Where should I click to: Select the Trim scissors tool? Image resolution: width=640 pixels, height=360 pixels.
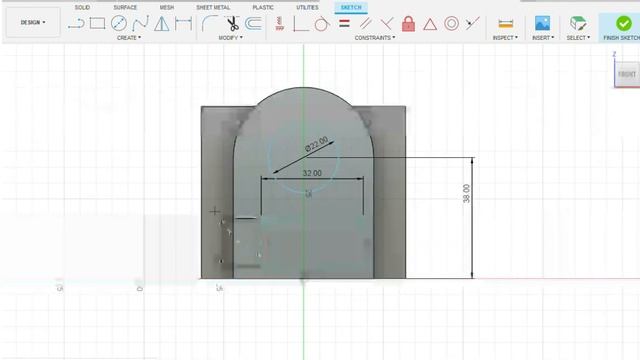pyautogui.click(x=233, y=24)
